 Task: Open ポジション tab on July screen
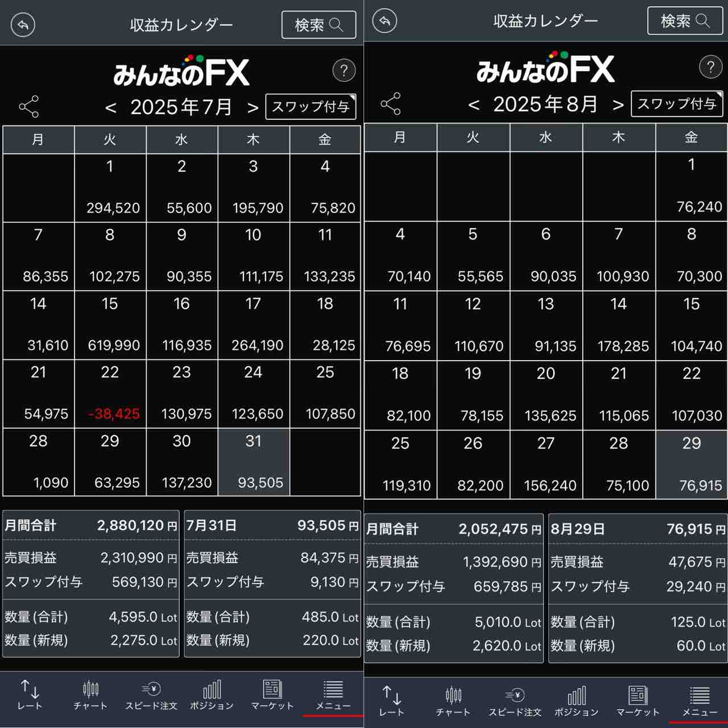click(x=212, y=694)
